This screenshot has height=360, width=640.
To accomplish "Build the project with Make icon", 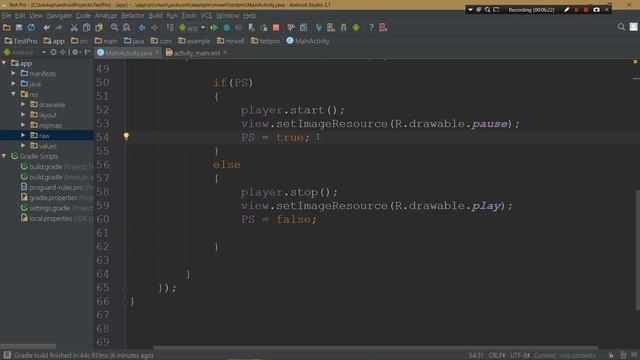I will point(170,27).
